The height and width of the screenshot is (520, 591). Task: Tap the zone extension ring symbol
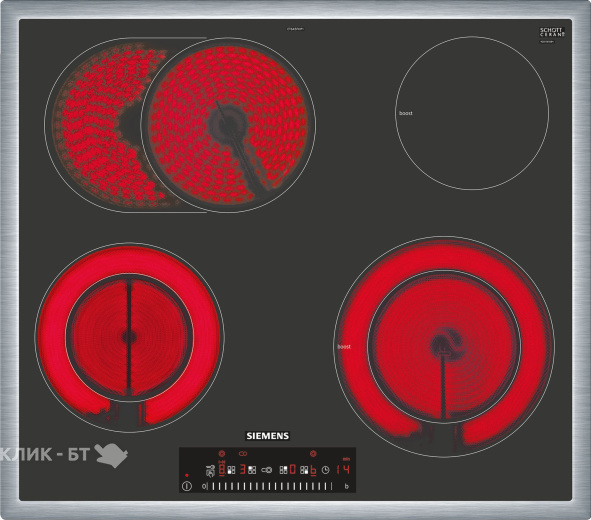tap(266, 470)
